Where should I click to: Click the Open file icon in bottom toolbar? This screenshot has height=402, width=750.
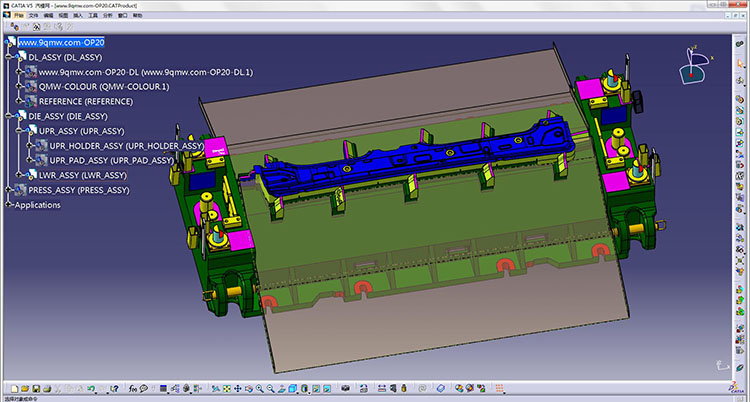pos(23,388)
